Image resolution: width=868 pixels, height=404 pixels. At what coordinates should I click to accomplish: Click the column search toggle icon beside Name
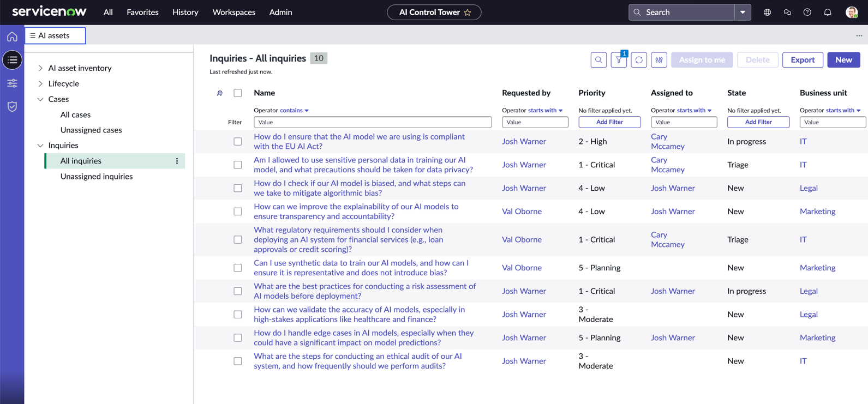220,93
